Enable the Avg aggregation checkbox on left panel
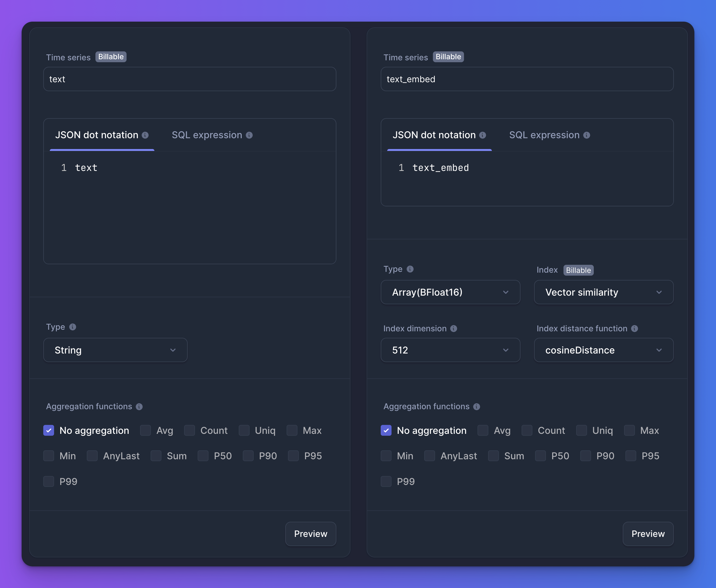This screenshot has width=716, height=588. point(145,430)
